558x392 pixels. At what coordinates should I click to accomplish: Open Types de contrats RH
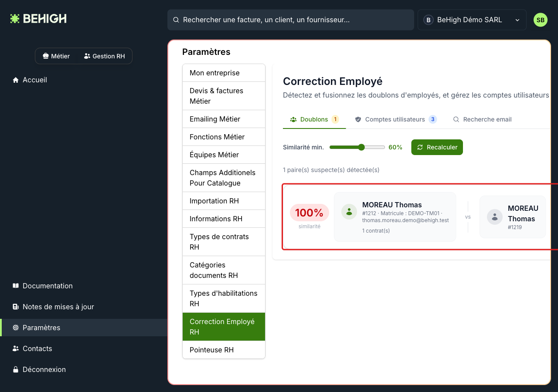(x=224, y=242)
